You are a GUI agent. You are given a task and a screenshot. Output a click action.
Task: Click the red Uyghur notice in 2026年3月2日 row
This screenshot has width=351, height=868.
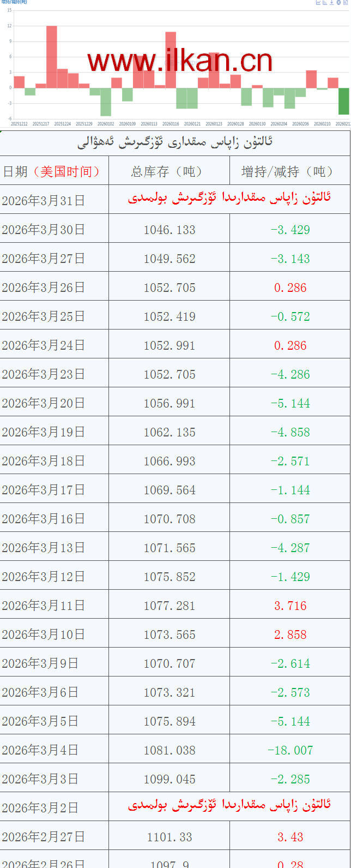(x=229, y=805)
